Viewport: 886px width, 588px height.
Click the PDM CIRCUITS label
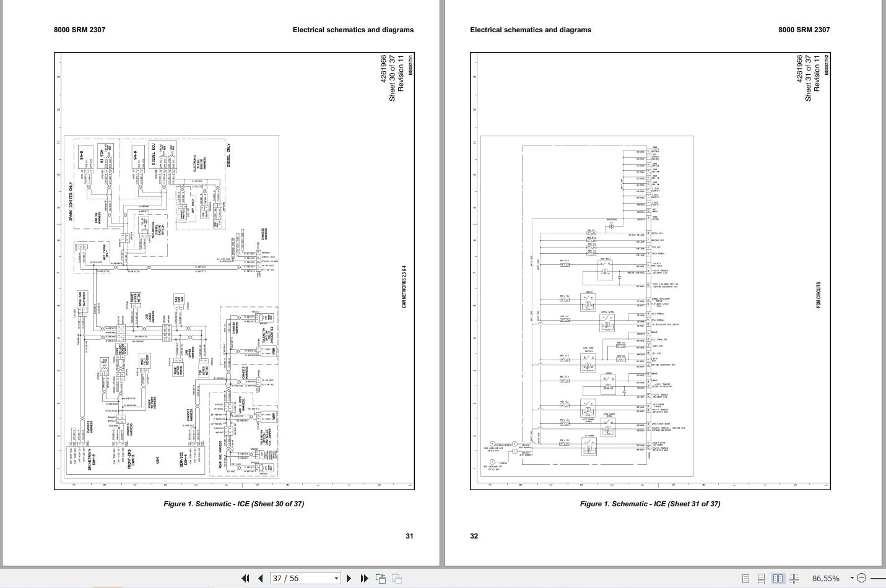[x=819, y=295]
